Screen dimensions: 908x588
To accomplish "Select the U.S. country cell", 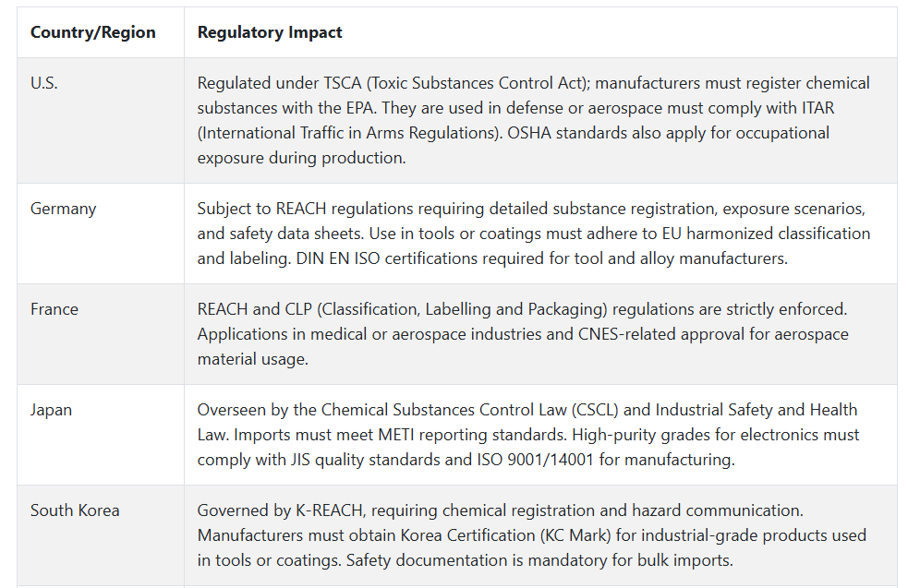I will [x=44, y=83].
